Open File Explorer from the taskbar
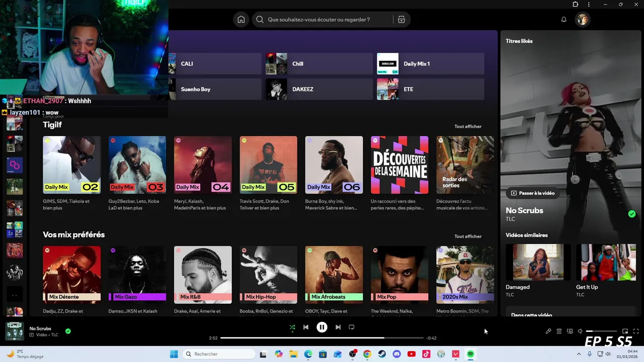This screenshot has width=644, height=362. [x=293, y=354]
